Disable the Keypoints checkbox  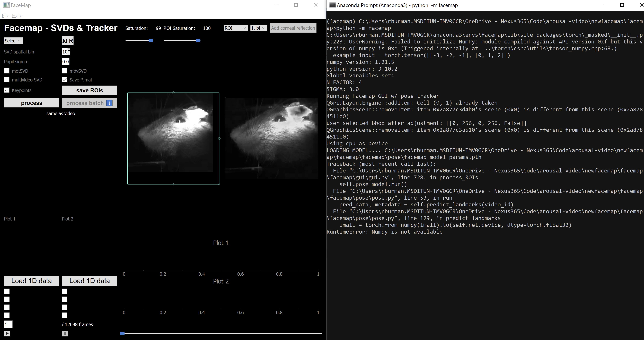pyautogui.click(x=7, y=90)
